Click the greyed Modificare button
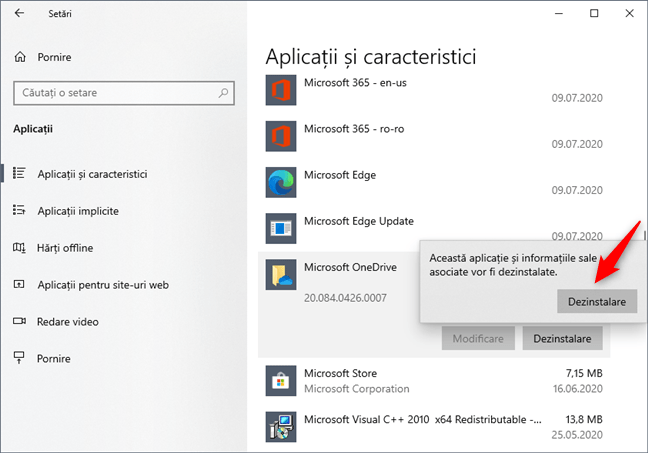Screen dimensions: 648x453 tap(478, 338)
